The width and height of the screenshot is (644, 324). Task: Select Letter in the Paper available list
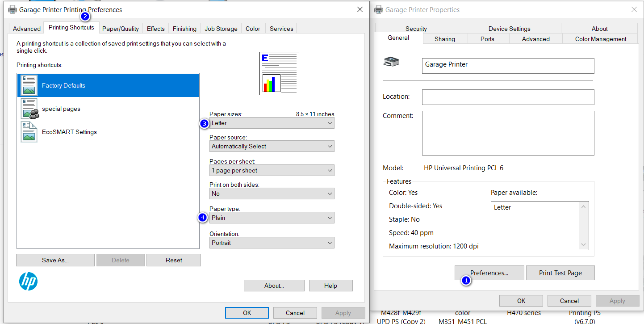502,207
